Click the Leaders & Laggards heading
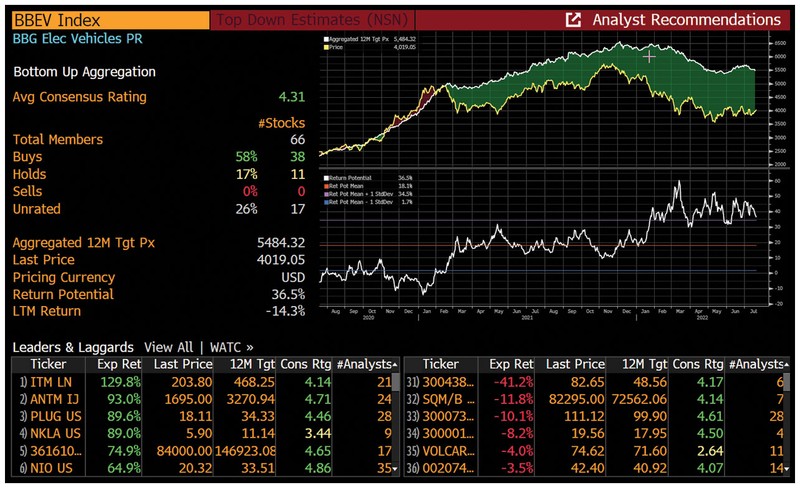The height and width of the screenshot is (488, 800). tap(73, 348)
